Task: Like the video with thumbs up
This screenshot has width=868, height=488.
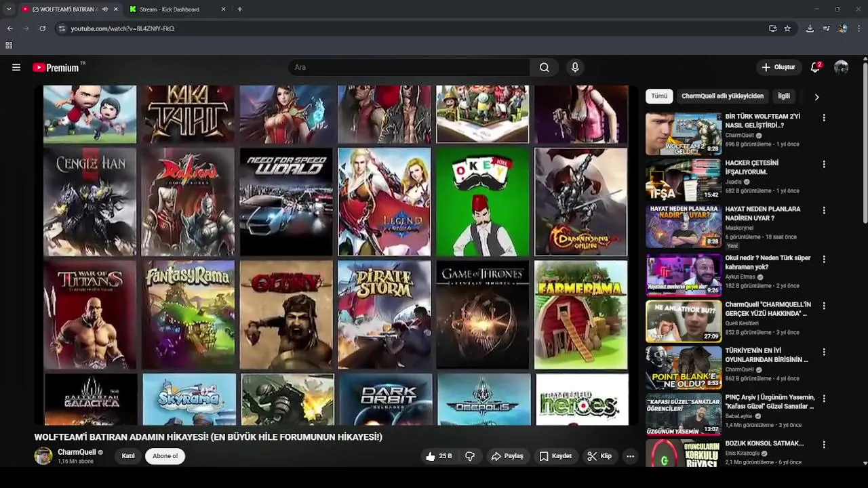Action: click(x=438, y=456)
